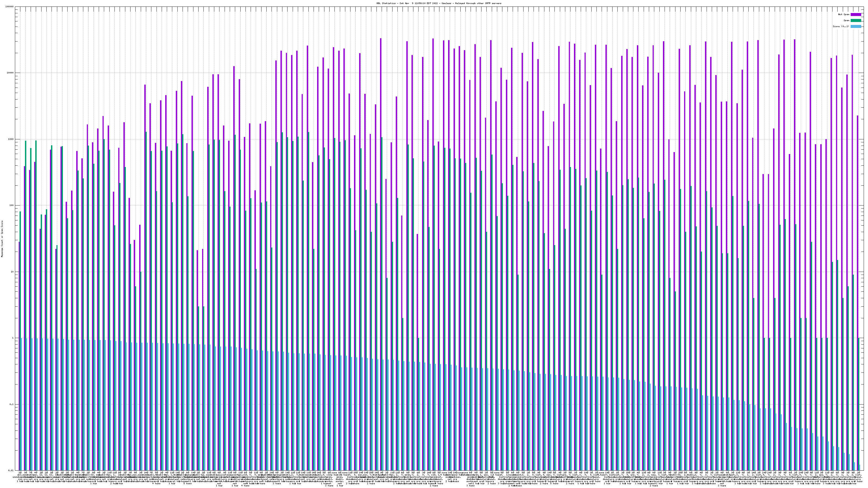Click the 100 y-axis tick label

point(12,206)
